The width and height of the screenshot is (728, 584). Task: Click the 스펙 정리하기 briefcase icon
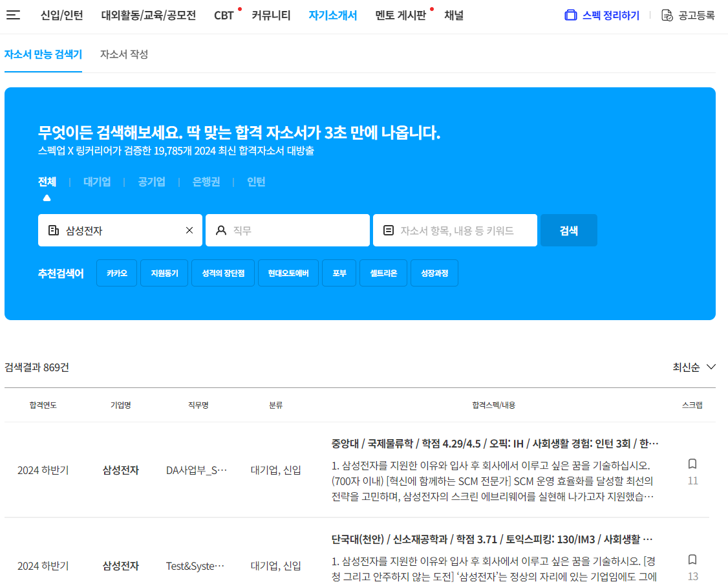[x=571, y=16]
